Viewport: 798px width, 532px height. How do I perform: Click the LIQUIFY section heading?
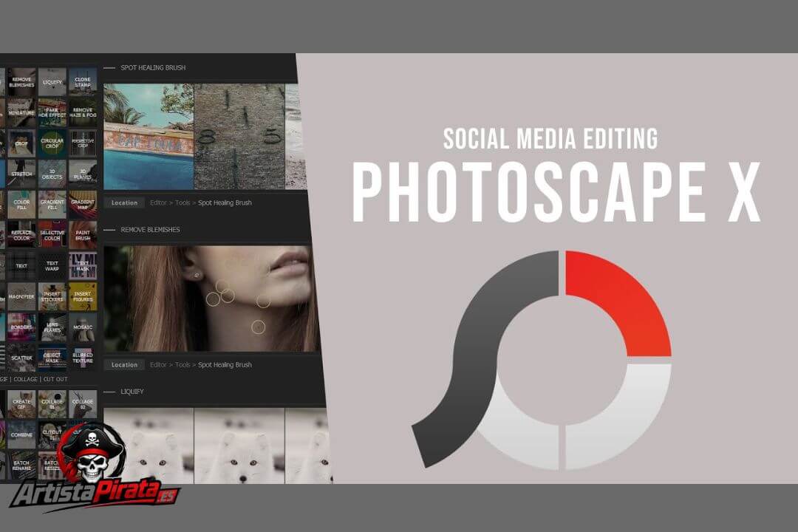click(132, 392)
